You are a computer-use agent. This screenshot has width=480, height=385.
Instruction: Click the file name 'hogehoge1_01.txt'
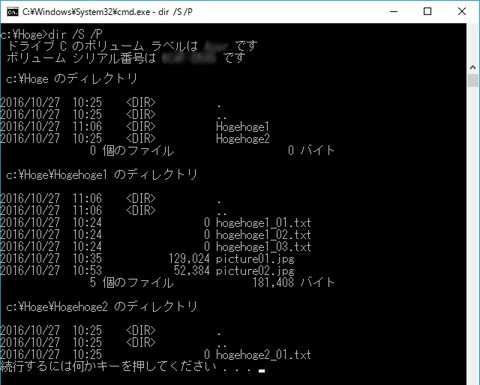263,223
